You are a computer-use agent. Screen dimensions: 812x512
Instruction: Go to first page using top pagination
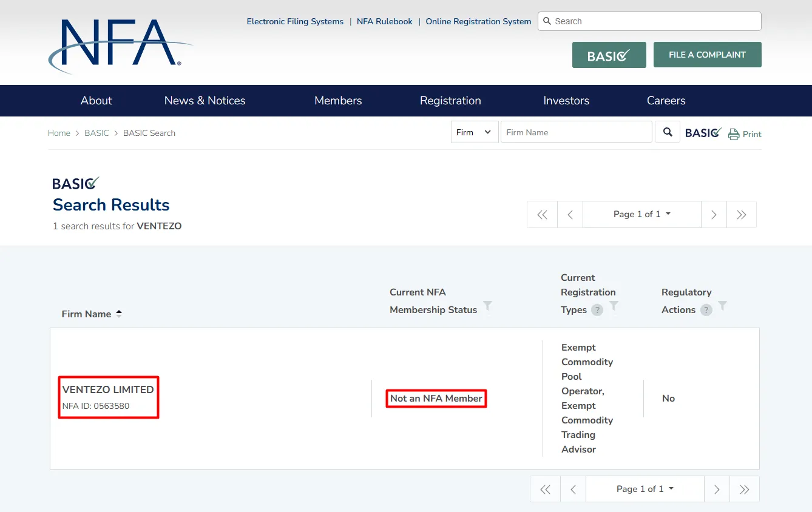[542, 214]
